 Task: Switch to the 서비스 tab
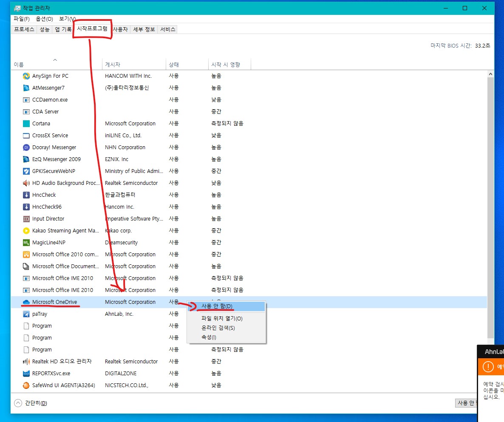coord(168,29)
